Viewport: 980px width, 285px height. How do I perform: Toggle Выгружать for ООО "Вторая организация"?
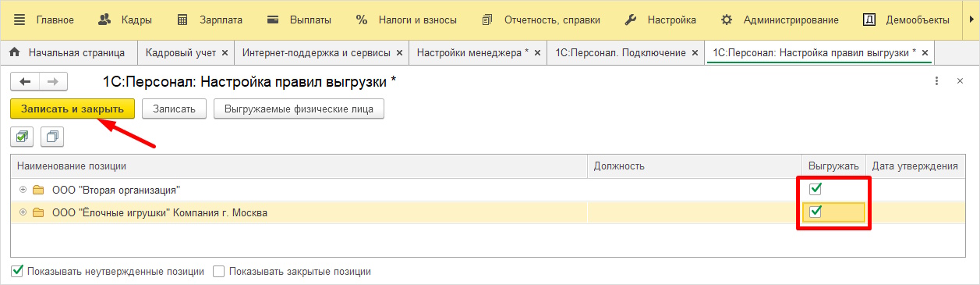[815, 189]
